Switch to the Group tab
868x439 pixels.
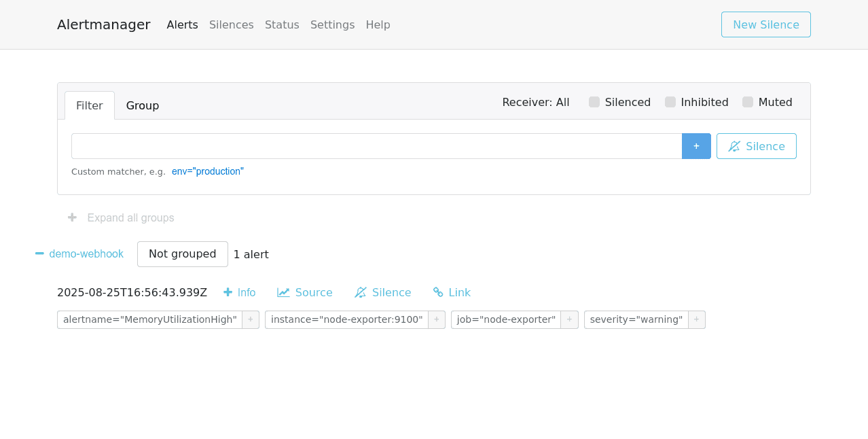coord(142,105)
